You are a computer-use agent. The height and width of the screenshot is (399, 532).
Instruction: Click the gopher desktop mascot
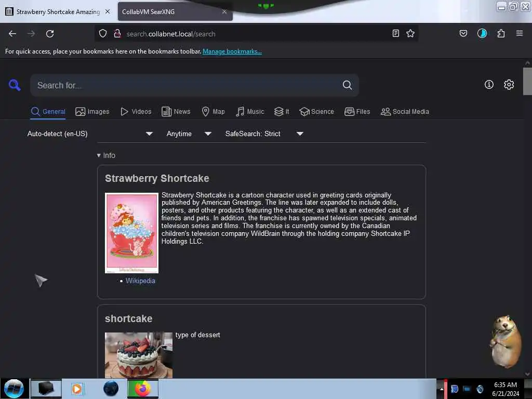click(506, 342)
